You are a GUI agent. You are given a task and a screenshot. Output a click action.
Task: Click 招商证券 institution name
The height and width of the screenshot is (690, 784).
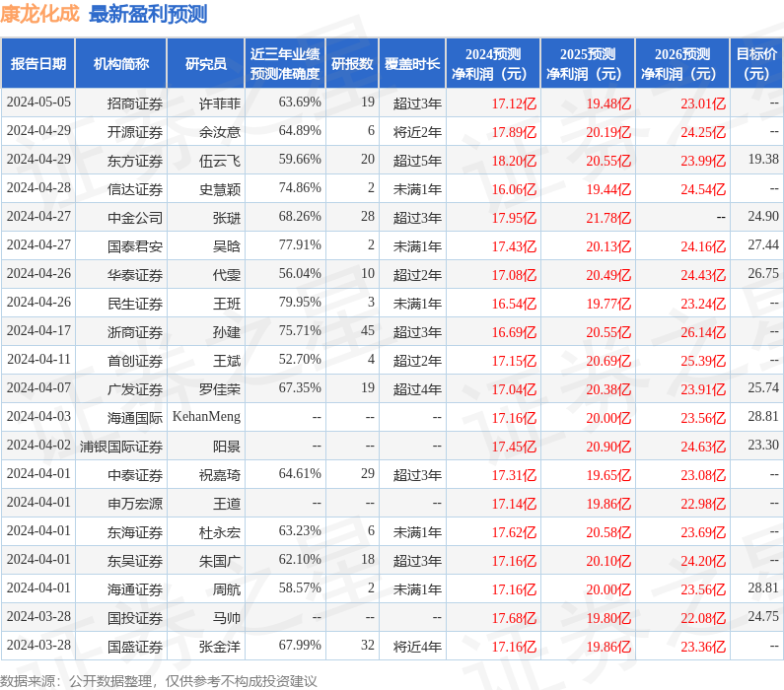tap(134, 103)
